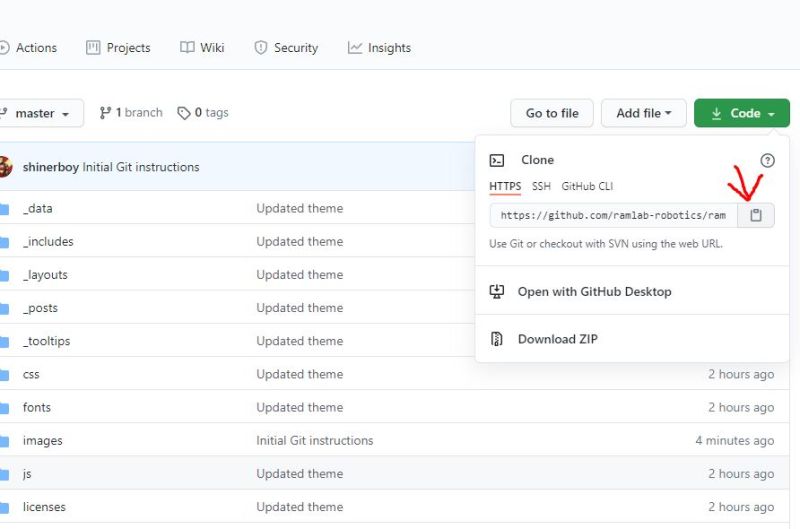Click the folder icon beside licenses
Viewport: 800px width, 529px height.
click(5, 507)
